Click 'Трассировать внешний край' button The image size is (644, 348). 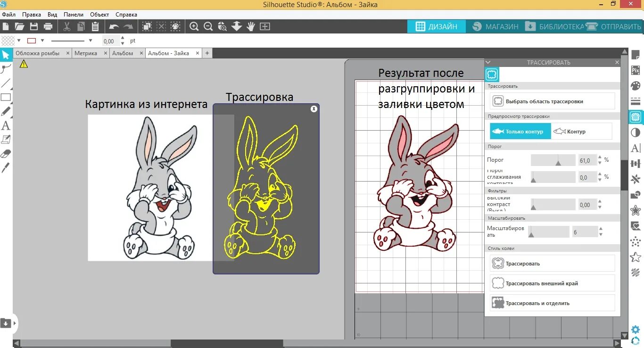552,283
